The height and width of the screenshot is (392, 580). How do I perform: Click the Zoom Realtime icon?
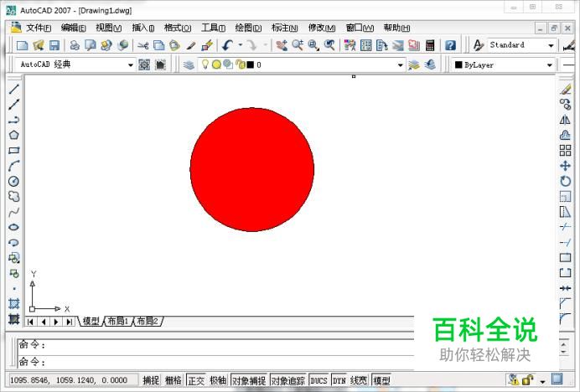click(x=298, y=45)
